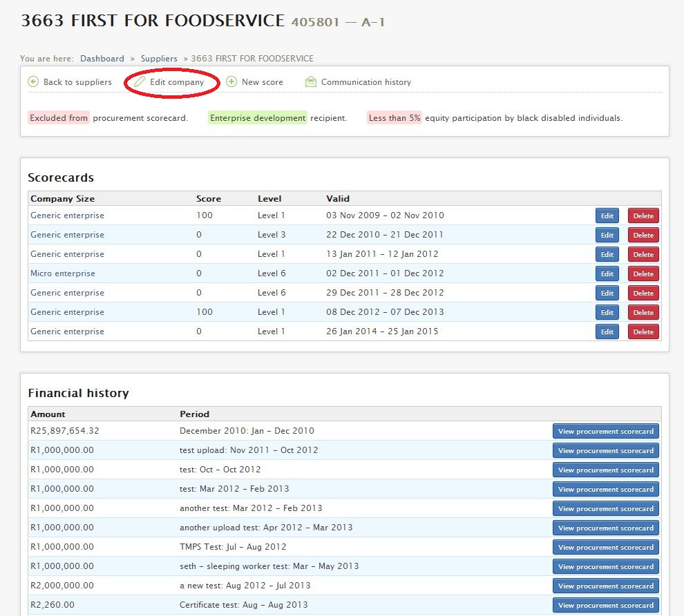684x616 pixels.
Task: Click the Amount column header
Action: pyautogui.click(x=48, y=414)
